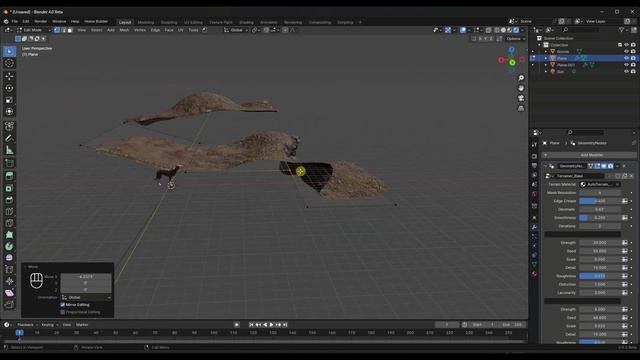The width and height of the screenshot is (640, 360).
Task: Click the viewport zoom gizmo icon
Action: (521, 78)
